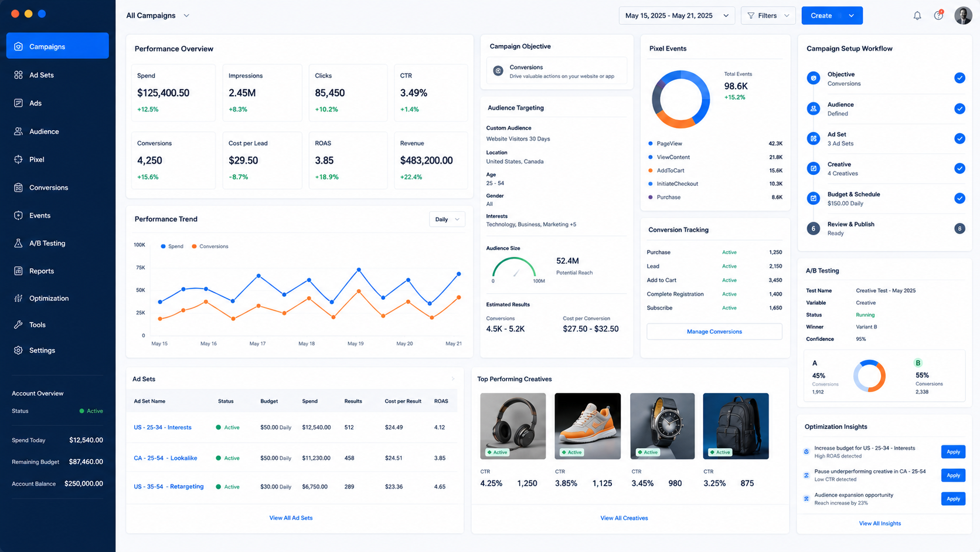Open View All Insights link
The width and height of the screenshot is (980, 552).
880,523
